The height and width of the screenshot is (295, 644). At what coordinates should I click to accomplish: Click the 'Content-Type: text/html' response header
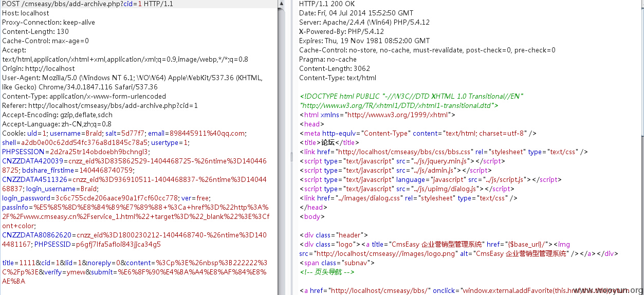[x=338, y=78]
